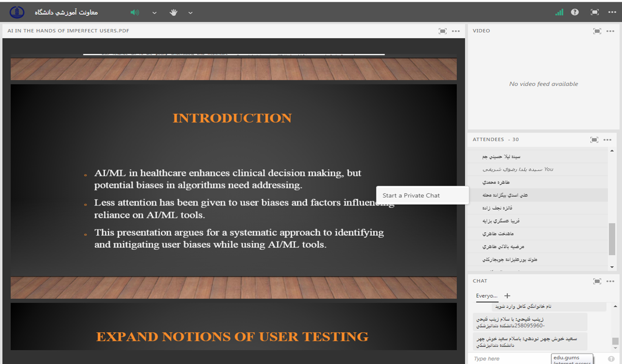Add a new chat tab with plus

point(507,296)
